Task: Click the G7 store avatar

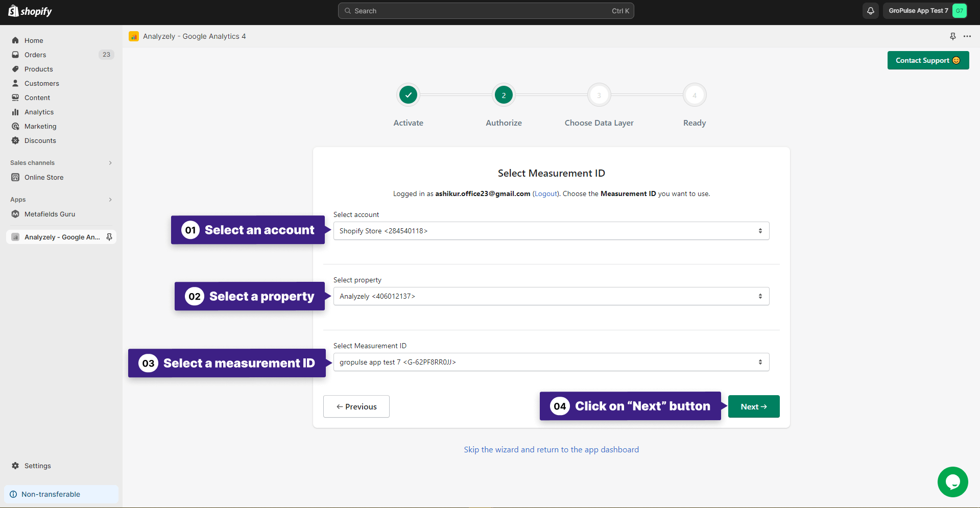Action: tap(960, 11)
